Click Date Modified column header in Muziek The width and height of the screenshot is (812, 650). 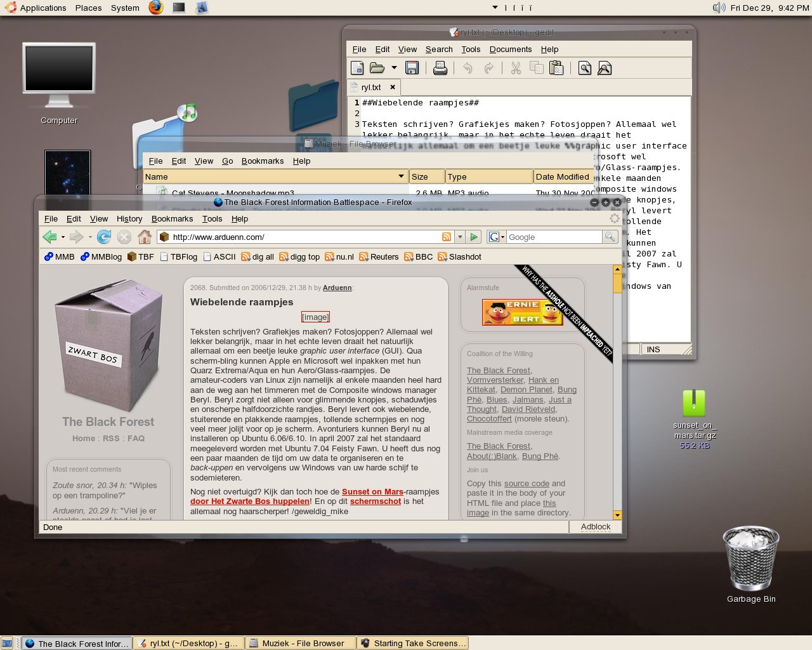click(x=563, y=176)
